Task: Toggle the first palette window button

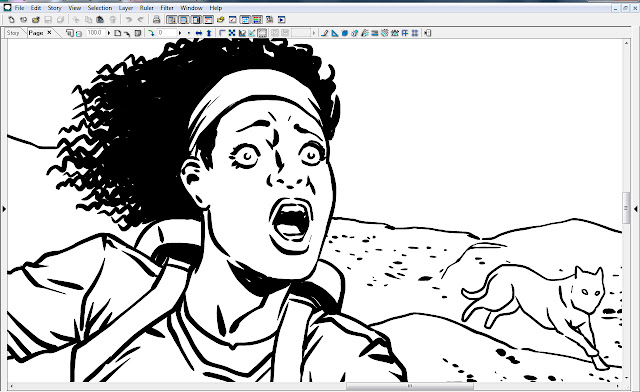Action: (172, 20)
